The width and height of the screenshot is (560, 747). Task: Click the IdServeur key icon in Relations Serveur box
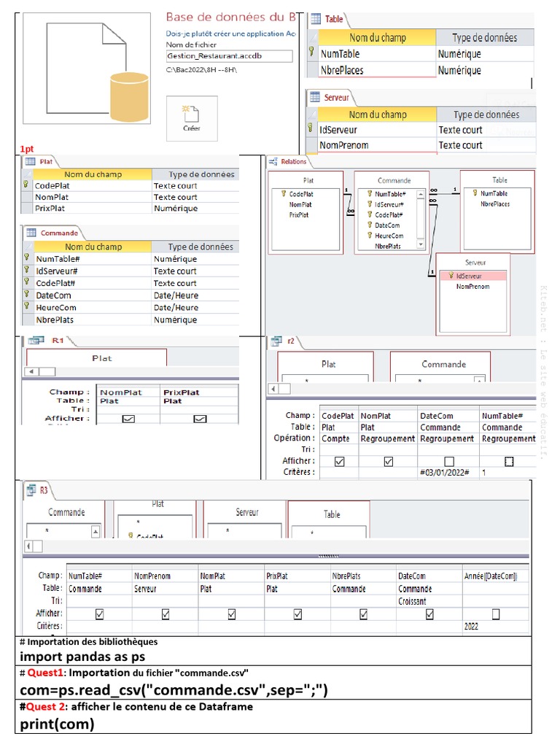point(451,275)
